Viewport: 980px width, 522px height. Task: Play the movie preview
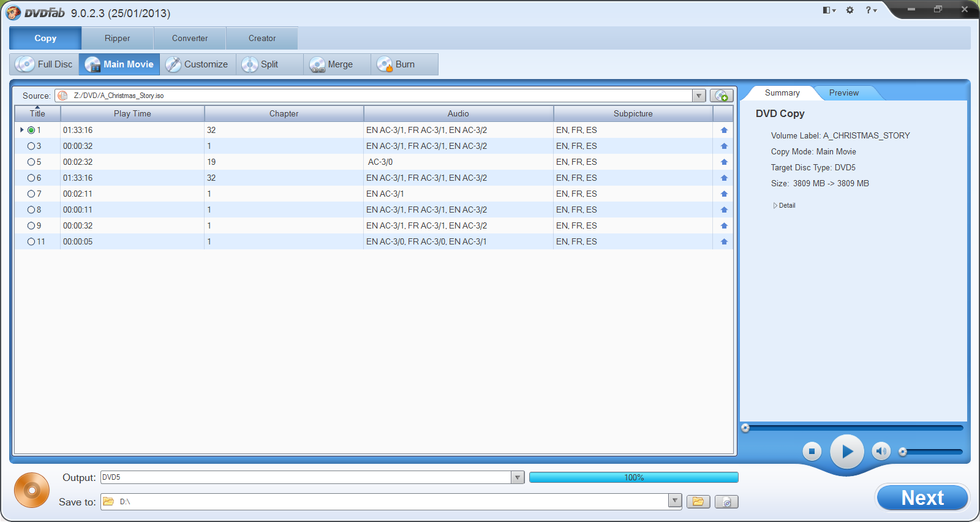847,452
